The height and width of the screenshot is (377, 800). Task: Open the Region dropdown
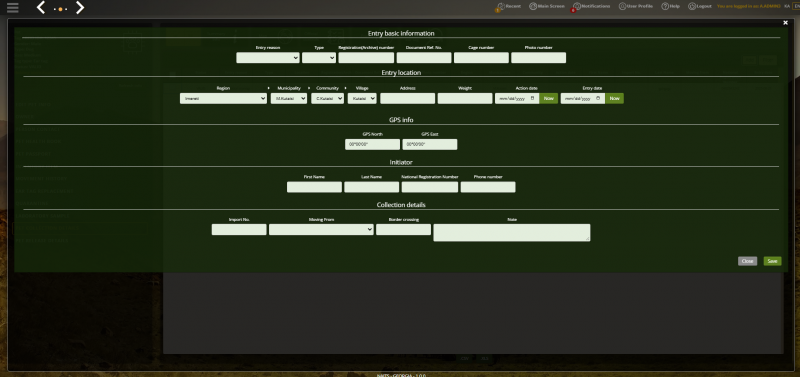pyautogui.click(x=223, y=98)
